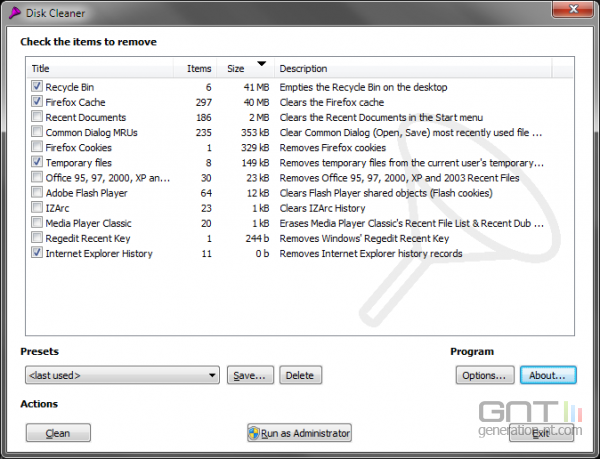Viewport: 600px width, 459px height.
Task: Quit with the Exit button
Action: 541,433
